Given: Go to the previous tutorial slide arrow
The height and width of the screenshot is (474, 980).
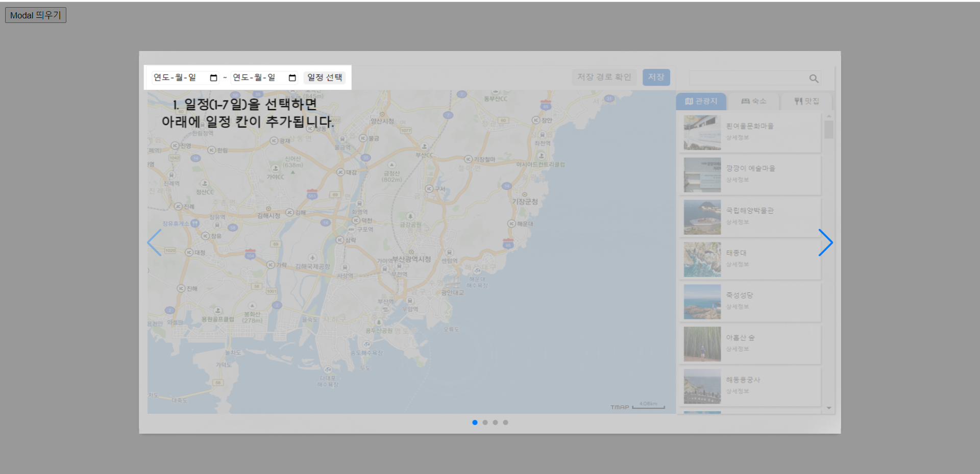Looking at the screenshot, I should [x=154, y=242].
